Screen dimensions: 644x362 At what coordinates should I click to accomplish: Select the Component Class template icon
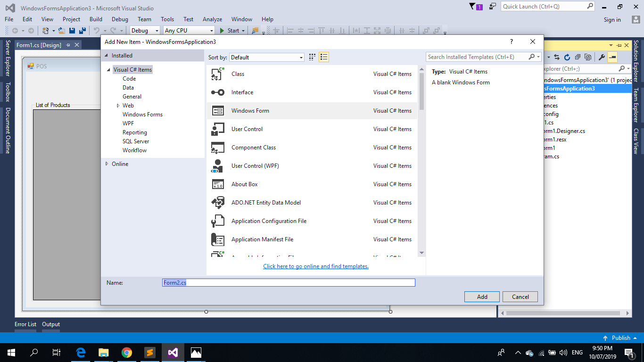[218, 148]
